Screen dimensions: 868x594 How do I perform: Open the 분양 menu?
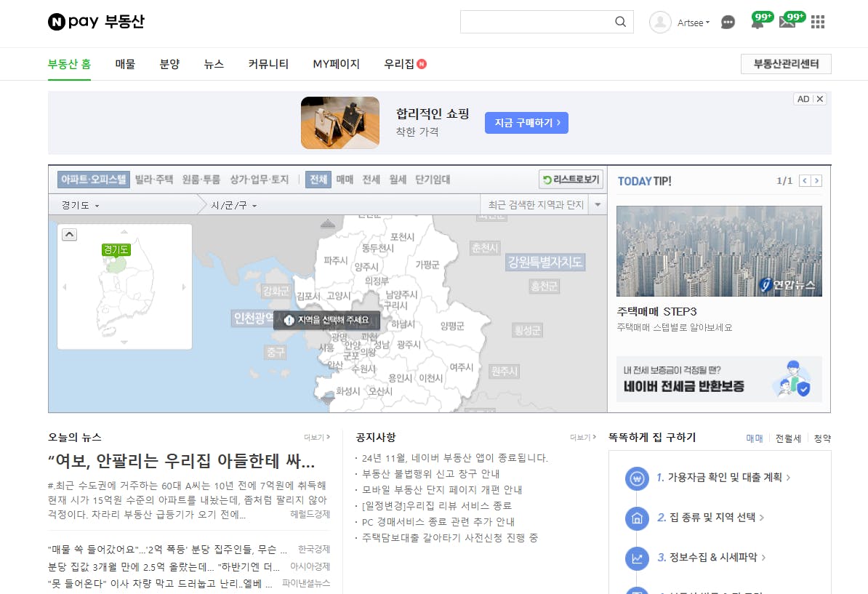coord(169,64)
